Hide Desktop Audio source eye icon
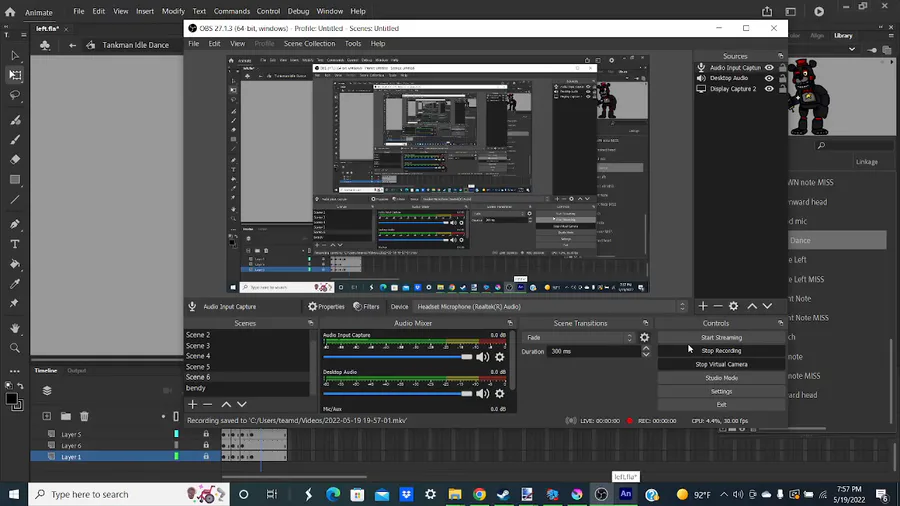 [769, 78]
